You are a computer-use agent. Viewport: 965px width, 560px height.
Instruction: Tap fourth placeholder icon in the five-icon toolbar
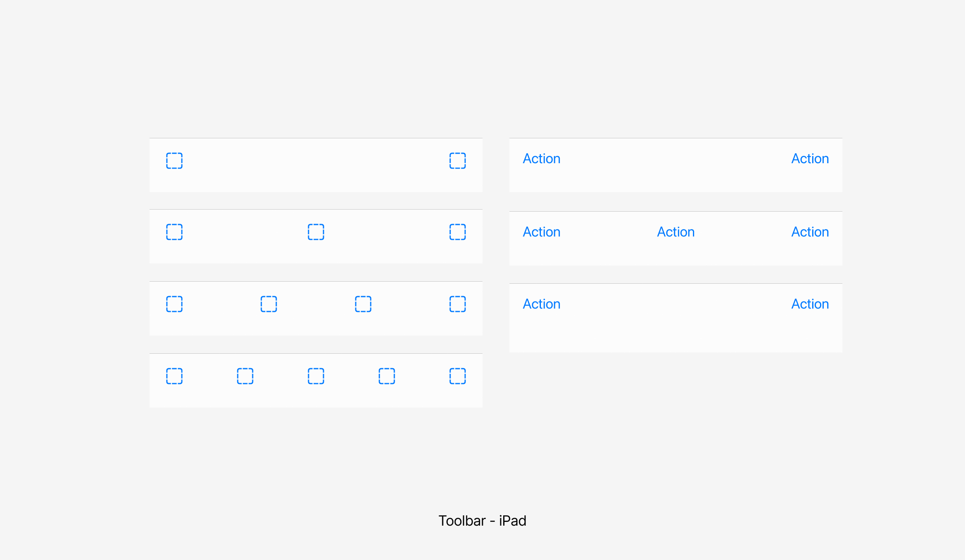point(387,376)
